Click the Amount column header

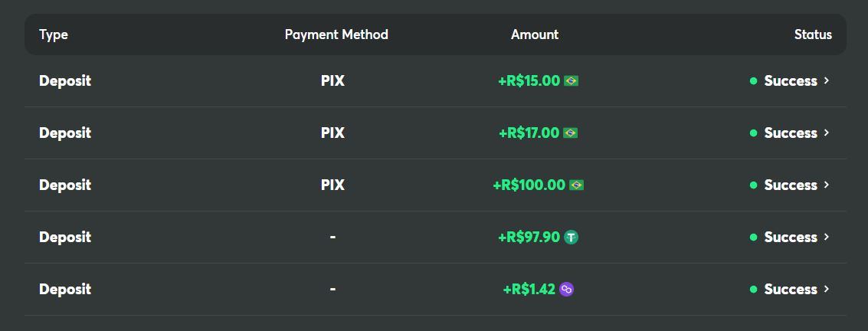tap(535, 34)
